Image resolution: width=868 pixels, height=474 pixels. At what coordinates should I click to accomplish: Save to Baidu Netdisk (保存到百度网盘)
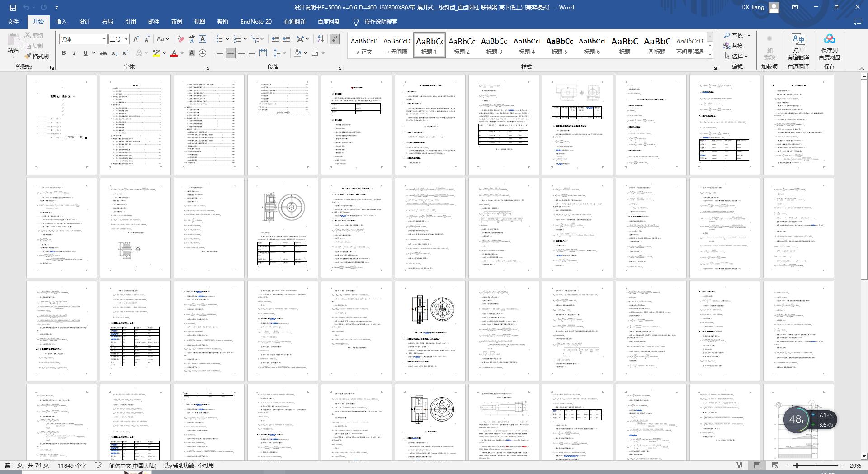(830, 46)
